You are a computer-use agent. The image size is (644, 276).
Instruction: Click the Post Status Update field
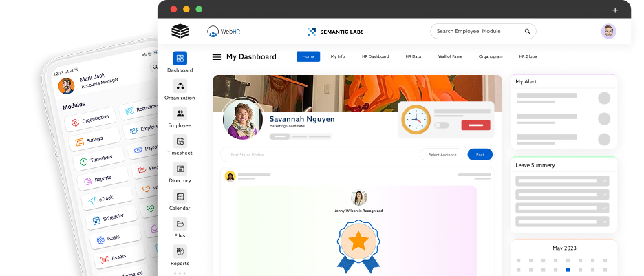[x=321, y=154]
